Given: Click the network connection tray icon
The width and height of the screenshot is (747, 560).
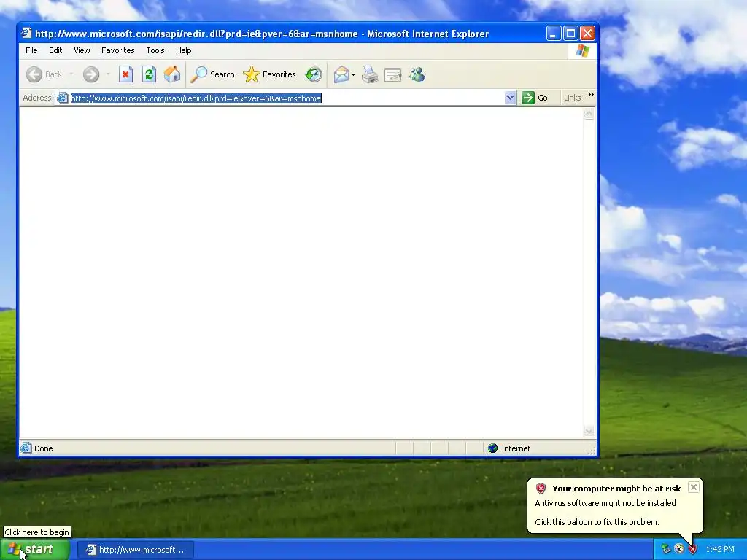Looking at the screenshot, I should tap(666, 549).
